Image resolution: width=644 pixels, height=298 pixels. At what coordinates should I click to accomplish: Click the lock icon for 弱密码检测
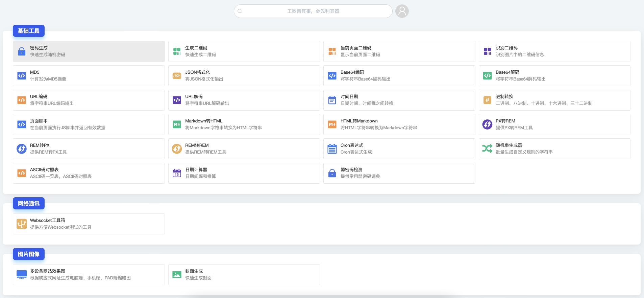[x=332, y=173]
